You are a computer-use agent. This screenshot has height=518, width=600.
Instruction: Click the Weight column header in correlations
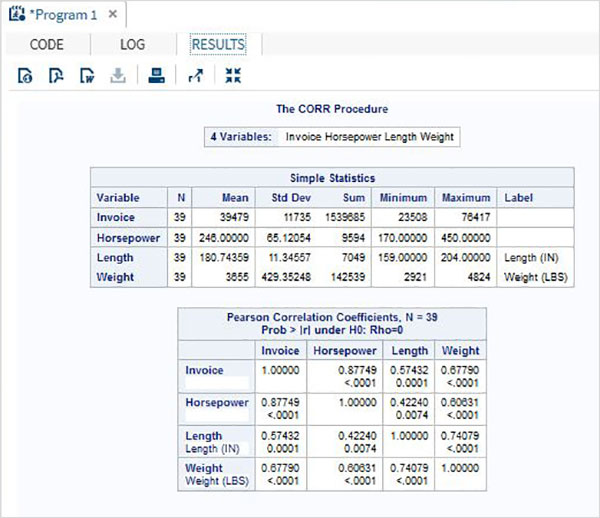point(462,350)
